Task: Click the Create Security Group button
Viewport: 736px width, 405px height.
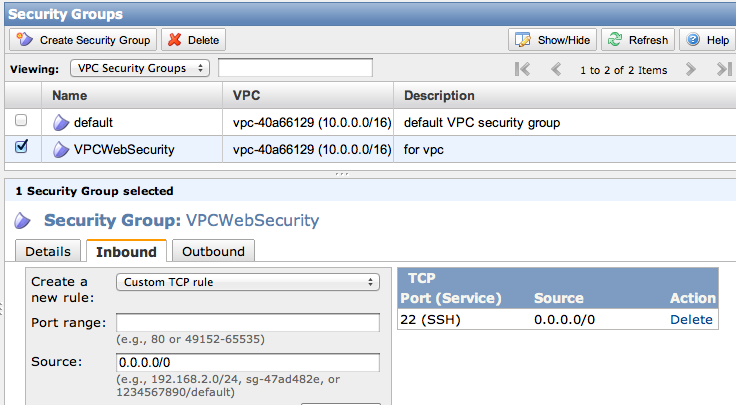Action: point(83,40)
